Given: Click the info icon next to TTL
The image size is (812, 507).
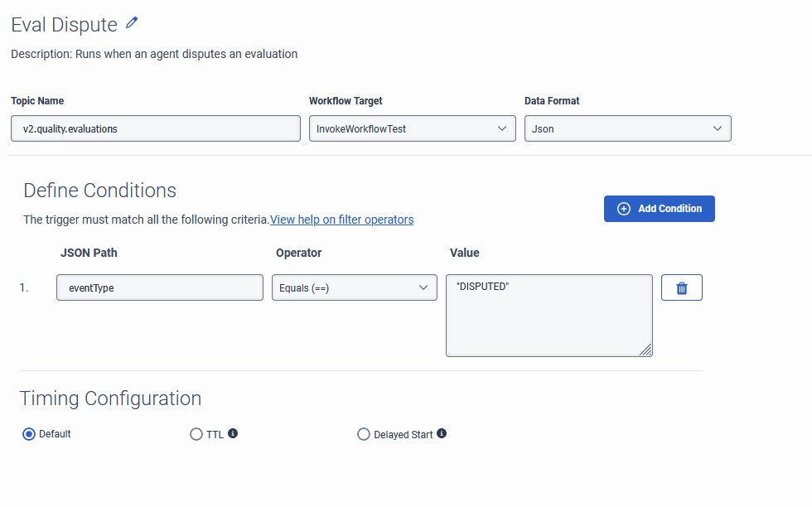Looking at the screenshot, I should (x=233, y=433).
